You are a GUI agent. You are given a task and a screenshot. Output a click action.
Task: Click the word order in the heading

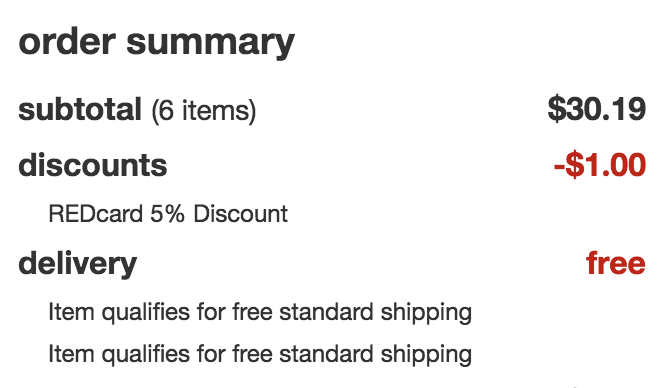click(x=67, y=41)
